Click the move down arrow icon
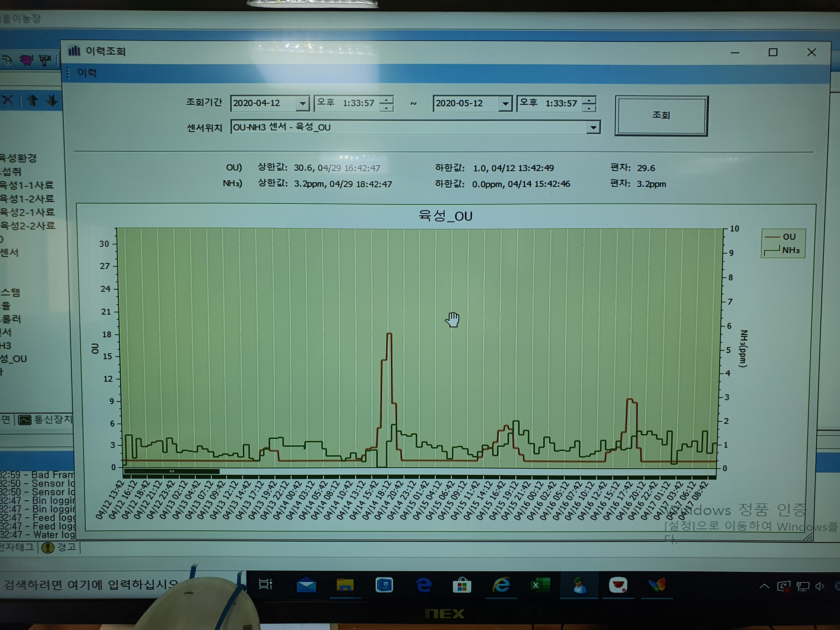This screenshot has width=840, height=630. [x=52, y=101]
